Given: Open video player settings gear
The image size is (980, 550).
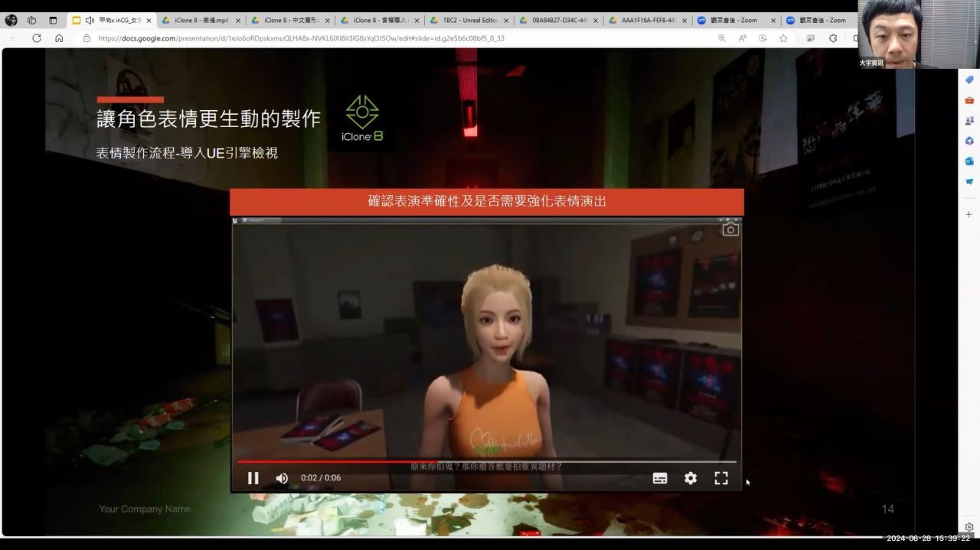Looking at the screenshot, I should click(691, 478).
